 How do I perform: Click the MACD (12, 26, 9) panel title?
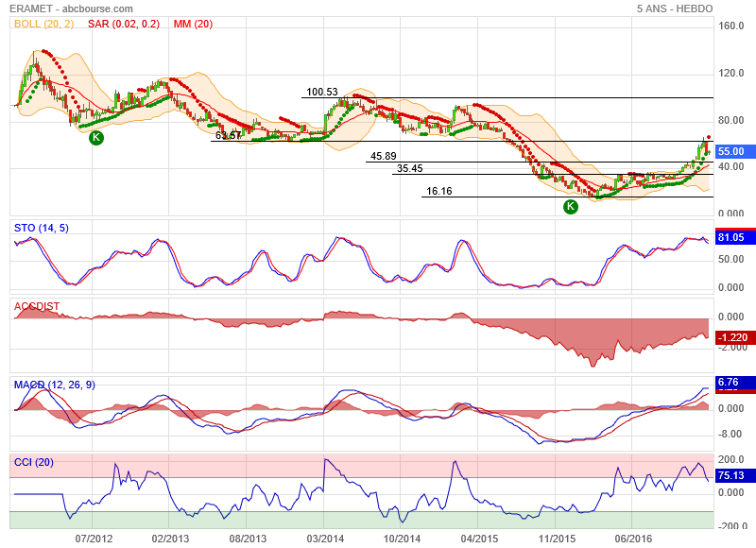click(55, 385)
